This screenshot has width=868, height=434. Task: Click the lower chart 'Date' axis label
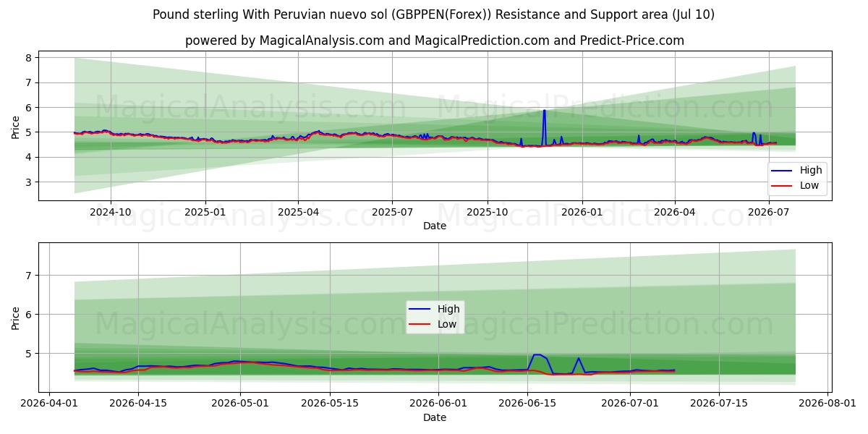[435, 417]
